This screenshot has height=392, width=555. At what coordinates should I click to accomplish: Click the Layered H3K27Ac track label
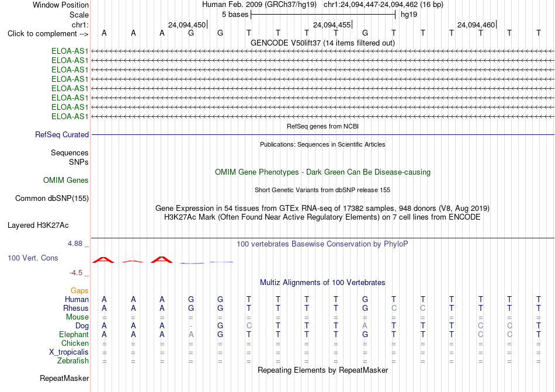(38, 226)
